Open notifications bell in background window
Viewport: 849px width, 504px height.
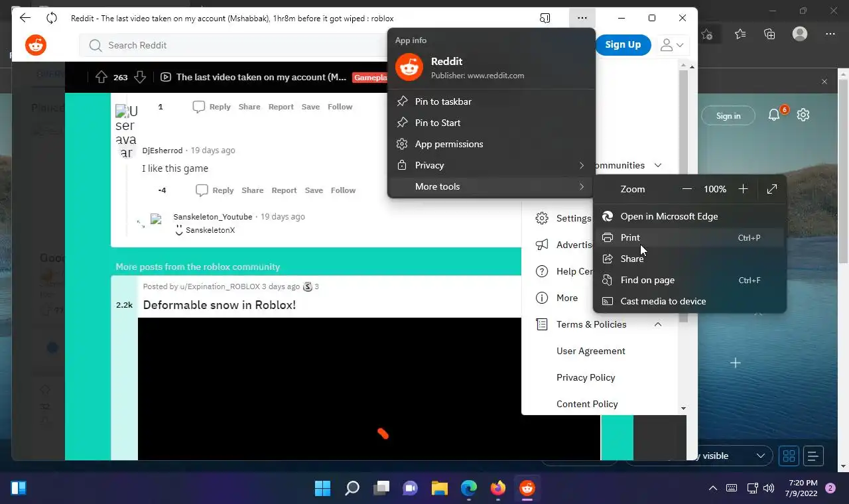(x=774, y=115)
